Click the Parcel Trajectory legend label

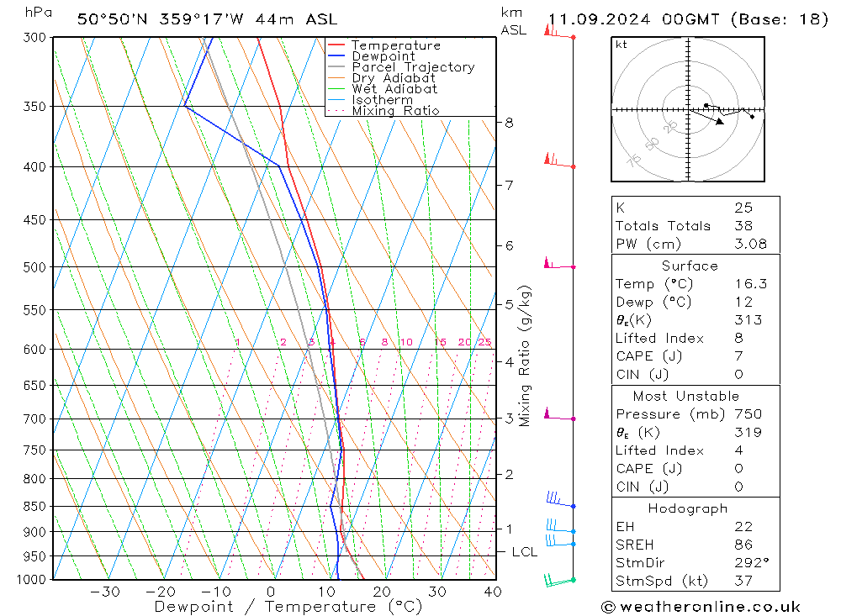(x=413, y=67)
